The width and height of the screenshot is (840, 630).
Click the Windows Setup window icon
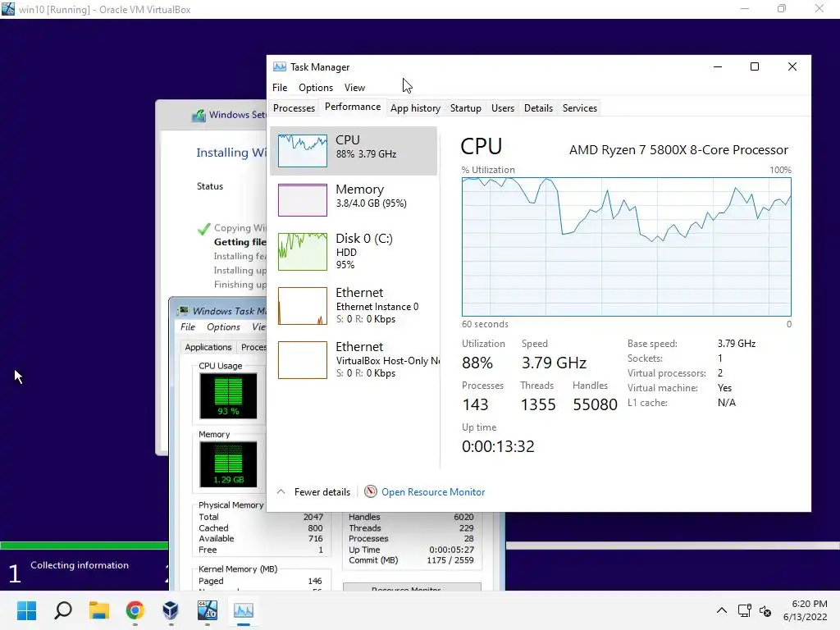pyautogui.click(x=199, y=115)
